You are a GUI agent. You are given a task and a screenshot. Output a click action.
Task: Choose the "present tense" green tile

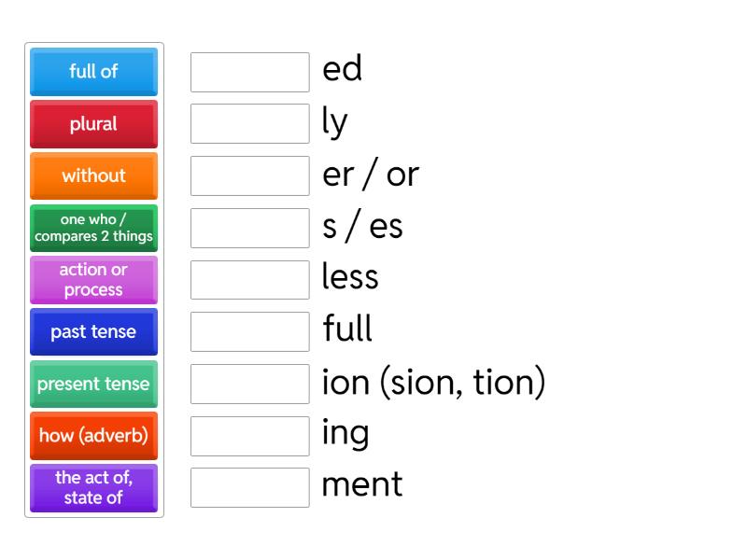pos(93,384)
